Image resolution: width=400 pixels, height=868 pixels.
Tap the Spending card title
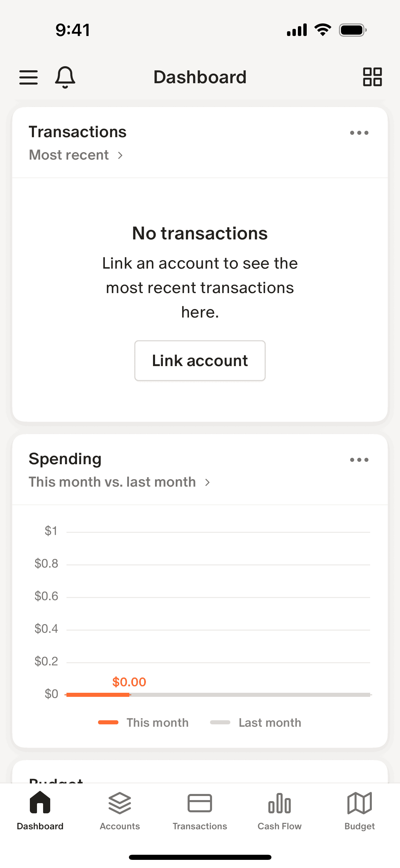(65, 459)
